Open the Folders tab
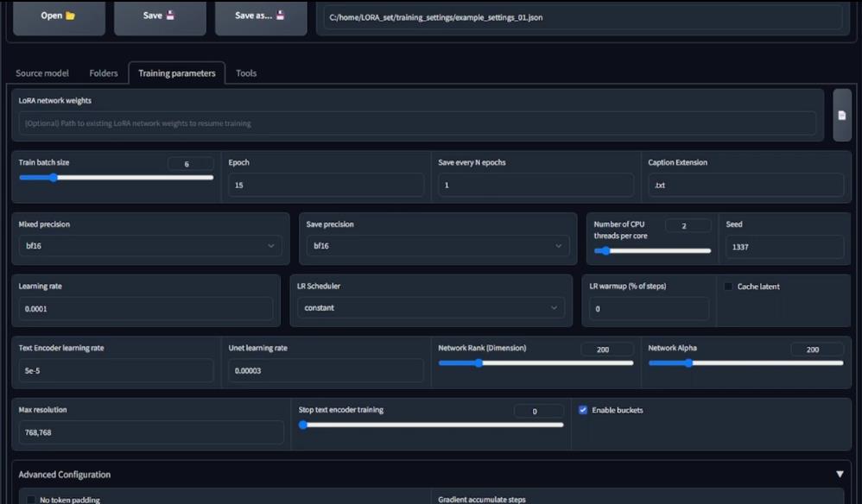Image resolution: width=862 pixels, height=504 pixels. coord(103,73)
